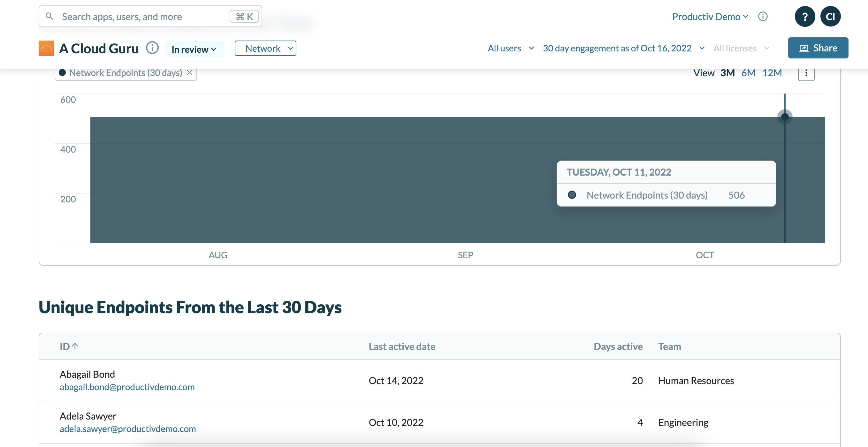Open the Network dropdown
Screen dimensions: 868x447
click(x=265, y=48)
